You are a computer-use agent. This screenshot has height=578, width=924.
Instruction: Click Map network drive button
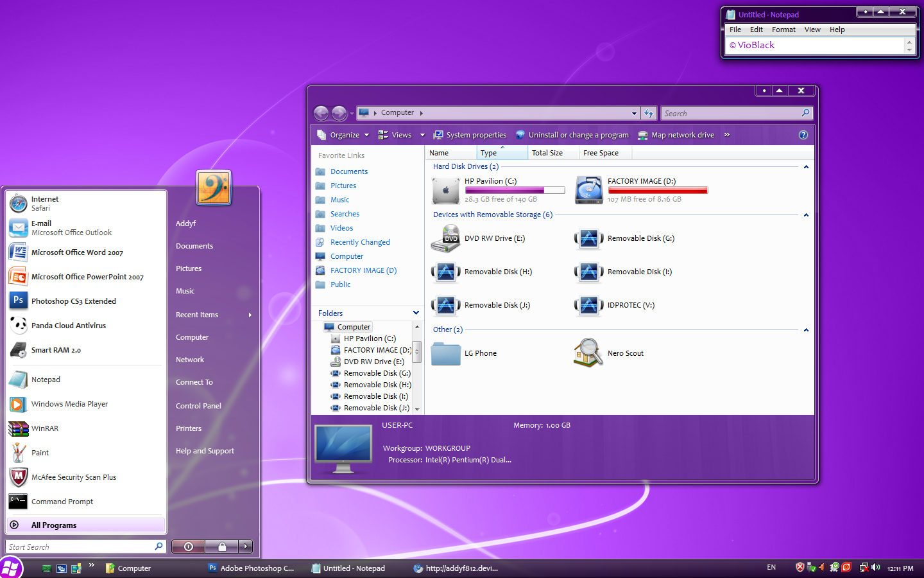(676, 135)
